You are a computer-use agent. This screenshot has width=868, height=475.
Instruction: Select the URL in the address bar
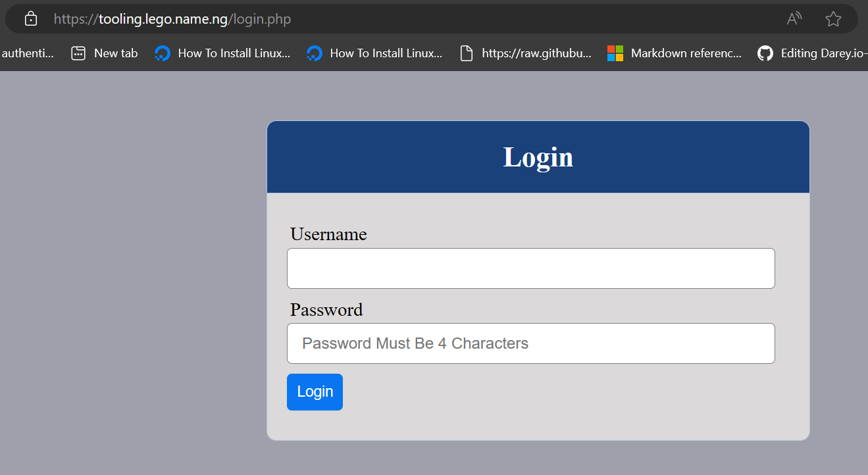172,18
